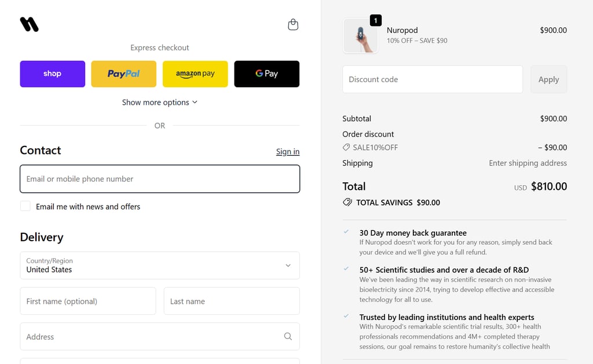Screen dimensions: 593x364
Task: Click into the Address field
Action: [160, 336]
